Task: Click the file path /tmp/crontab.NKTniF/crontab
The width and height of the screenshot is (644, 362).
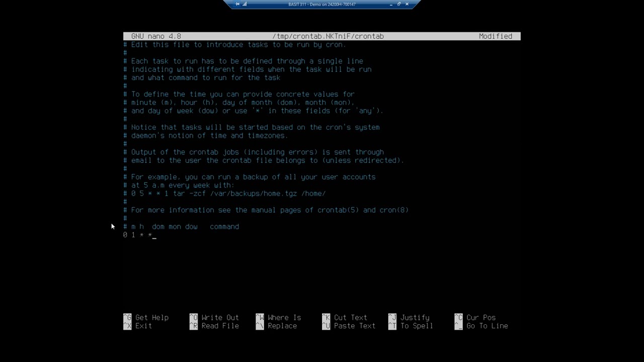Action: pyautogui.click(x=328, y=36)
